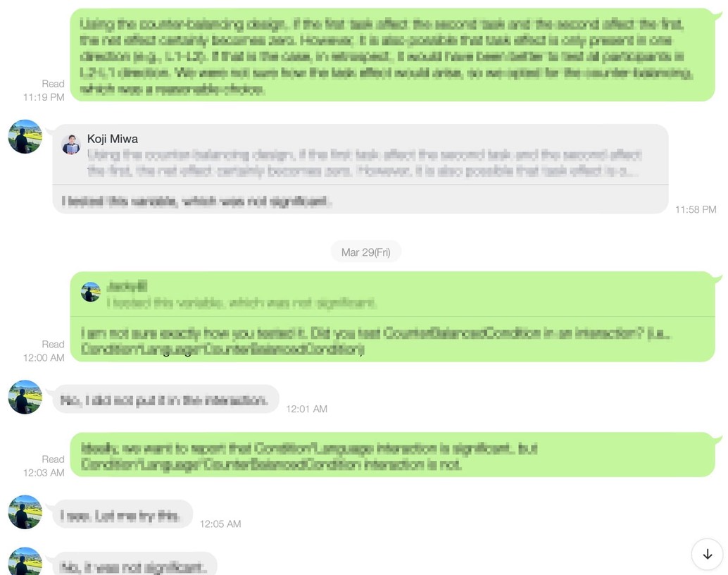
Task: Select the green message sent at 11:19 PM
Action: [x=392, y=55]
